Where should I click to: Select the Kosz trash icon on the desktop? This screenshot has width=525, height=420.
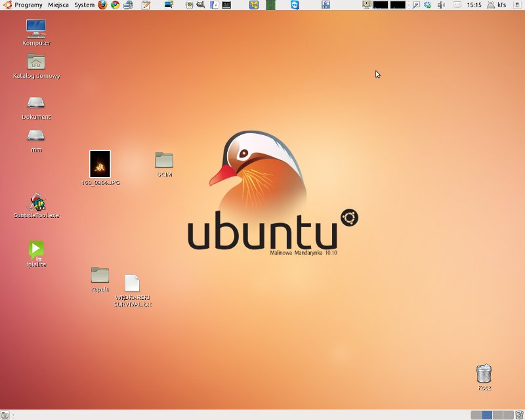[484, 377]
